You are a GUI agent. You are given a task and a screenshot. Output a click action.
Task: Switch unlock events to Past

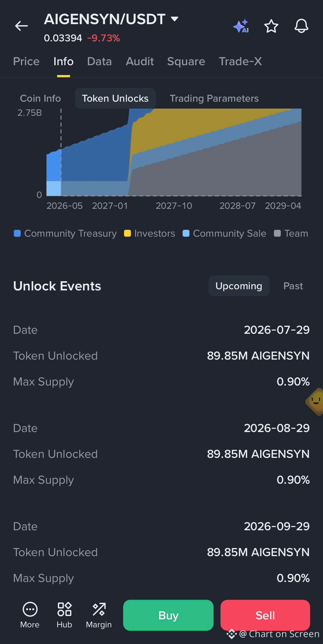(293, 286)
